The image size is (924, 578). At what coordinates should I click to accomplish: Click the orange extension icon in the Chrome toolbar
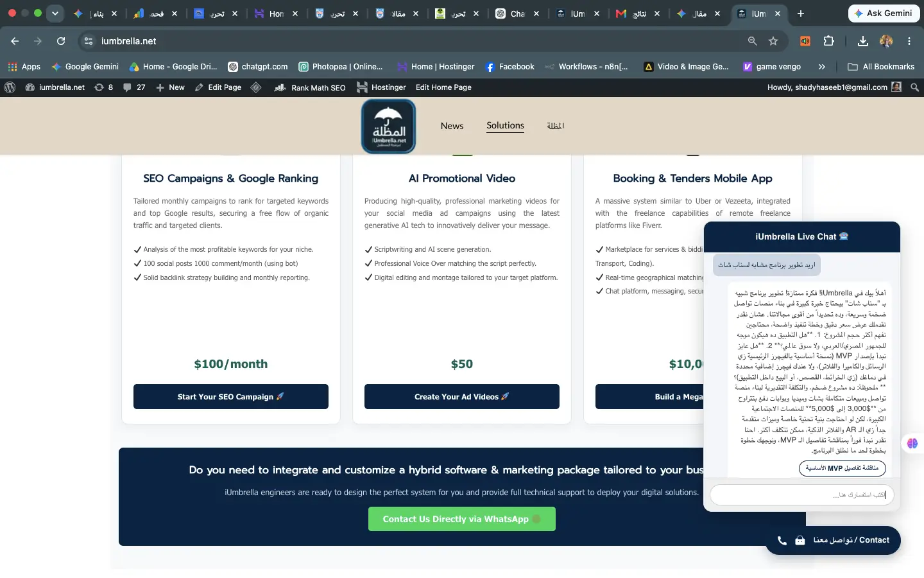point(805,41)
